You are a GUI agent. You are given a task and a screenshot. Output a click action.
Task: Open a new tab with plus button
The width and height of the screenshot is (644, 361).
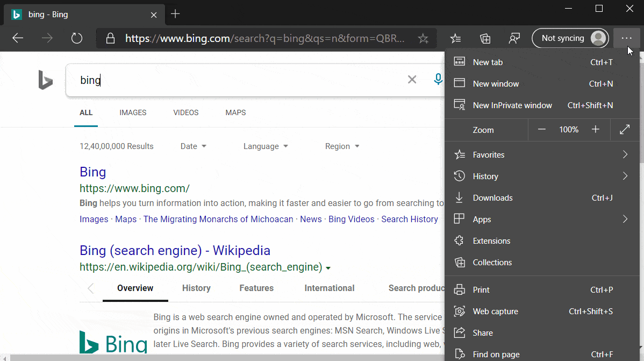[x=175, y=14]
